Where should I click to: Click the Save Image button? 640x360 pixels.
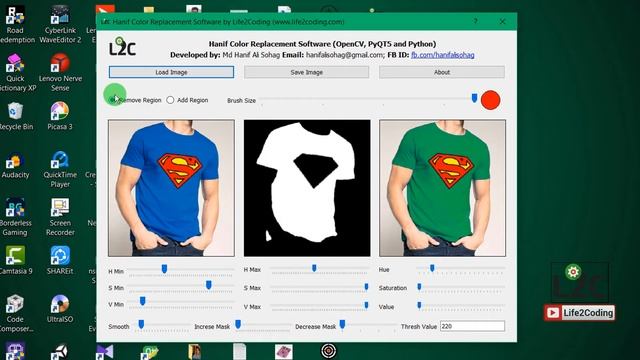[307, 72]
